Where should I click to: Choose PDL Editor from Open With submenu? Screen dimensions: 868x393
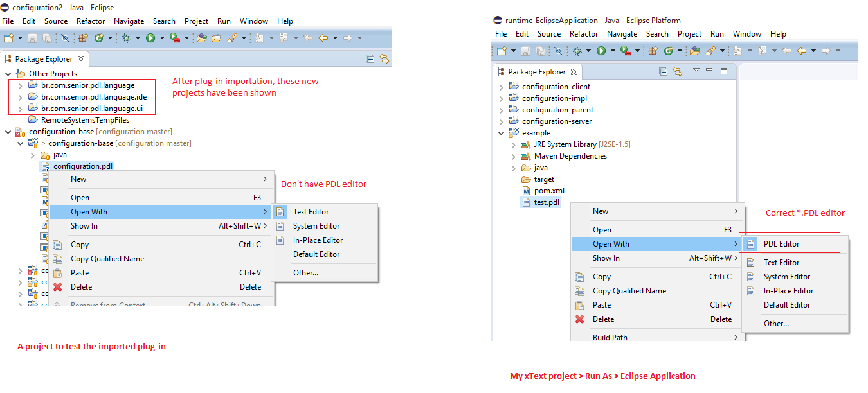[795, 244]
